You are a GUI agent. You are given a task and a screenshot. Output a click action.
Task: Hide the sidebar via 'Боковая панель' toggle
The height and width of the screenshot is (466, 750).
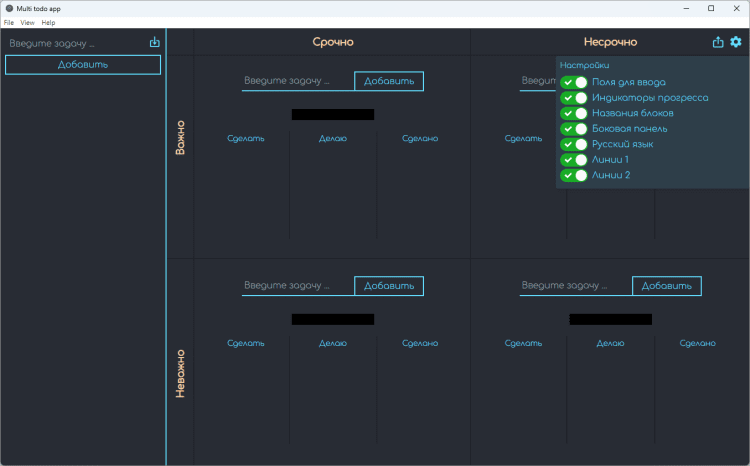[574, 129]
